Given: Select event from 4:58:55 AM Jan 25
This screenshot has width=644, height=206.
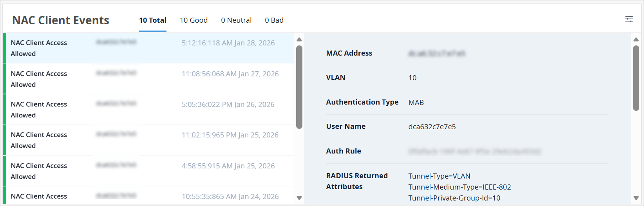Looking at the screenshot, I should click(x=149, y=171).
